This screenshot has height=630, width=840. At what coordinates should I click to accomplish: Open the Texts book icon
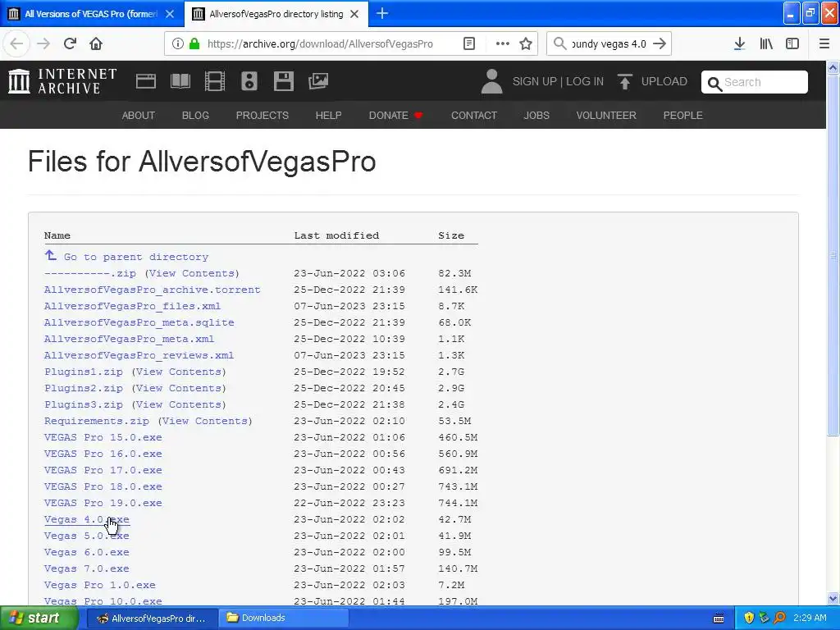(180, 81)
